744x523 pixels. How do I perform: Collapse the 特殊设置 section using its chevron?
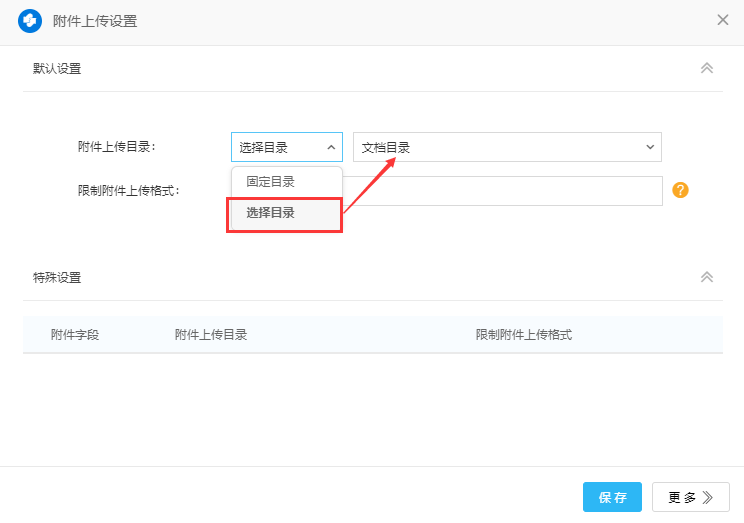point(706,277)
